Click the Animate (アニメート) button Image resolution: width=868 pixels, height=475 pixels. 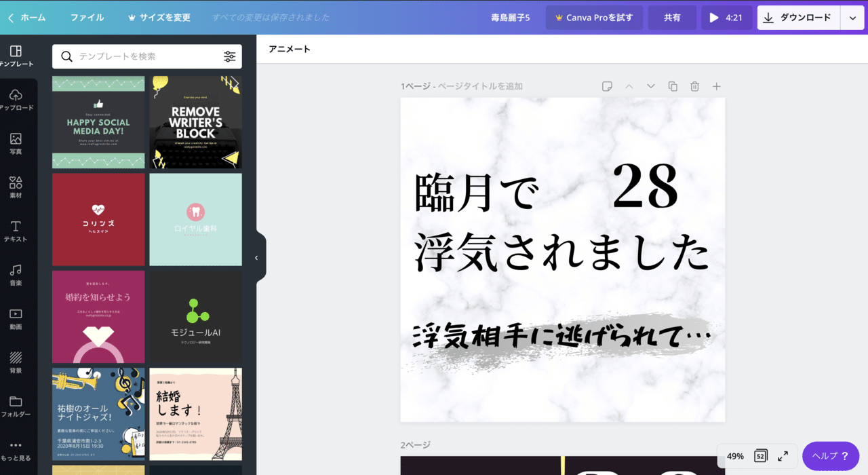tap(290, 49)
